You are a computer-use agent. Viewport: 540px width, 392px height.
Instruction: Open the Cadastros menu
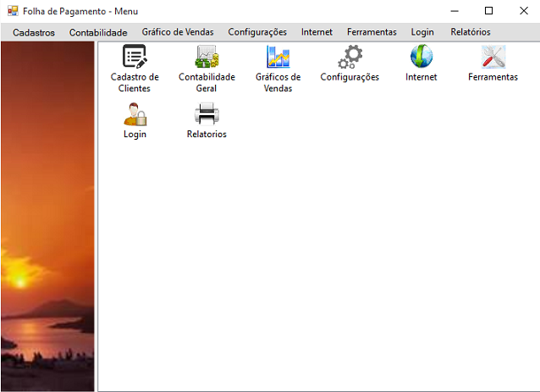[x=34, y=32]
